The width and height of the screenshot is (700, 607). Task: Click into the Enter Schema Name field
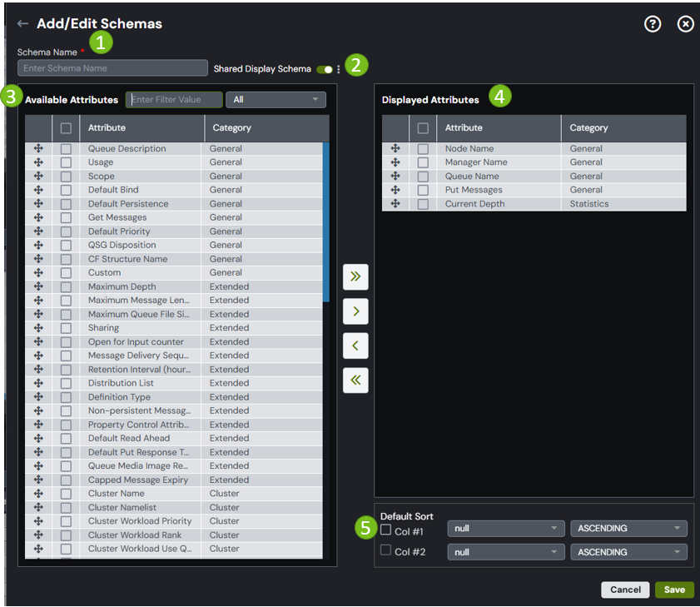click(112, 68)
